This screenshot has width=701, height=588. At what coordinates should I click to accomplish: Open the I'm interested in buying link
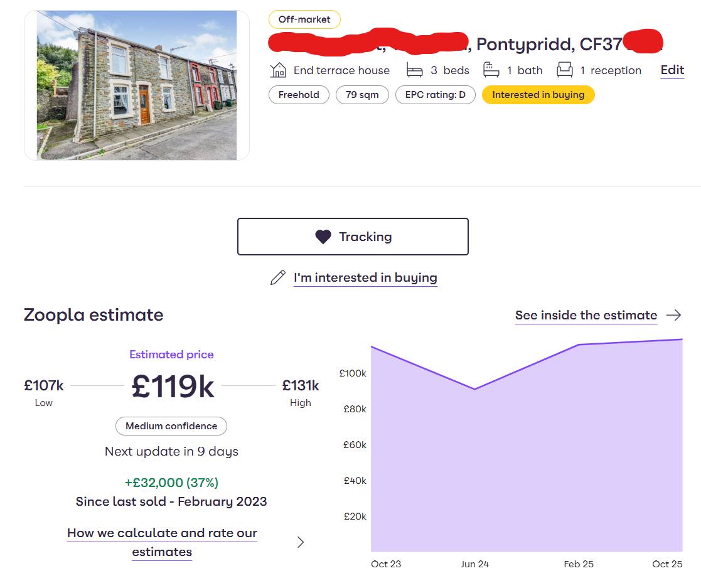pyautogui.click(x=365, y=278)
